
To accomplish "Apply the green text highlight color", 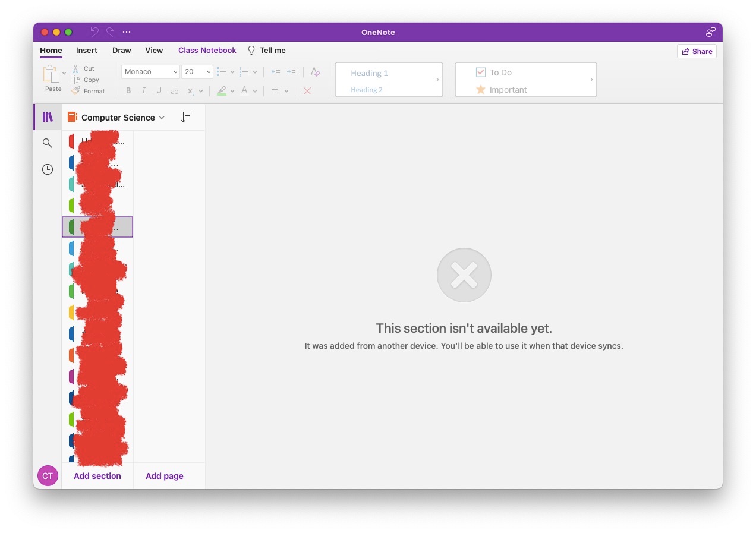I will coord(222,91).
